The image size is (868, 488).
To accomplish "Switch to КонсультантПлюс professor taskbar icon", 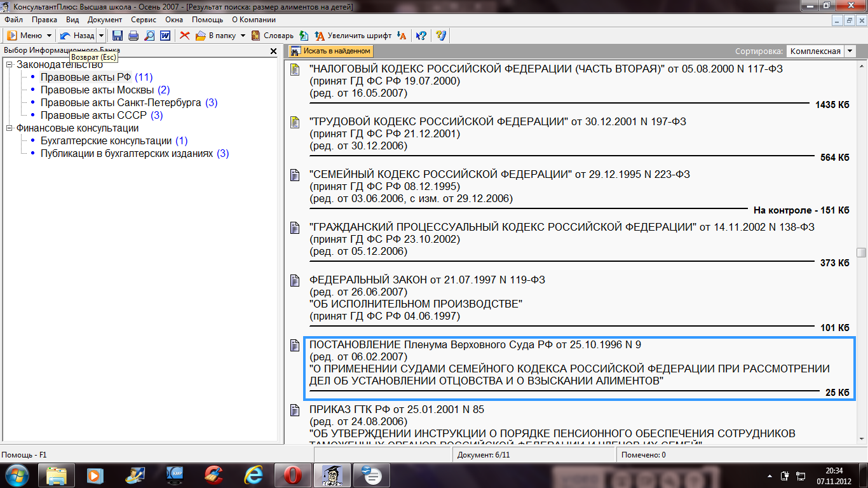I will 331,475.
